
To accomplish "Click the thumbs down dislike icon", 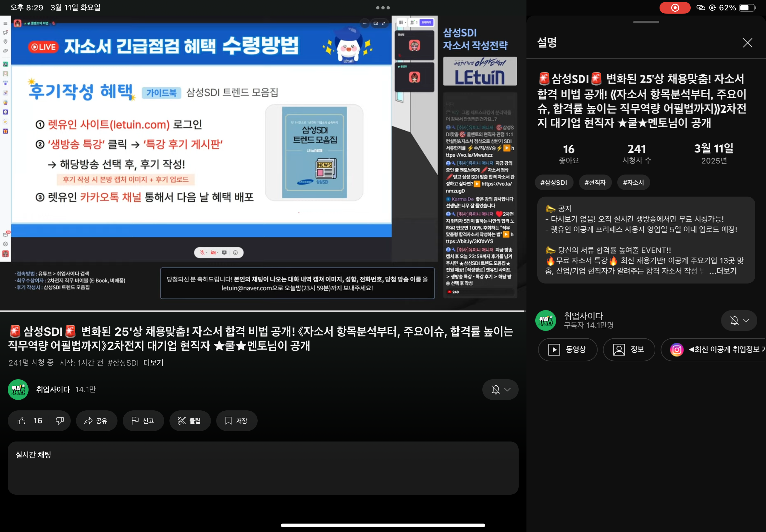I will coord(60,421).
